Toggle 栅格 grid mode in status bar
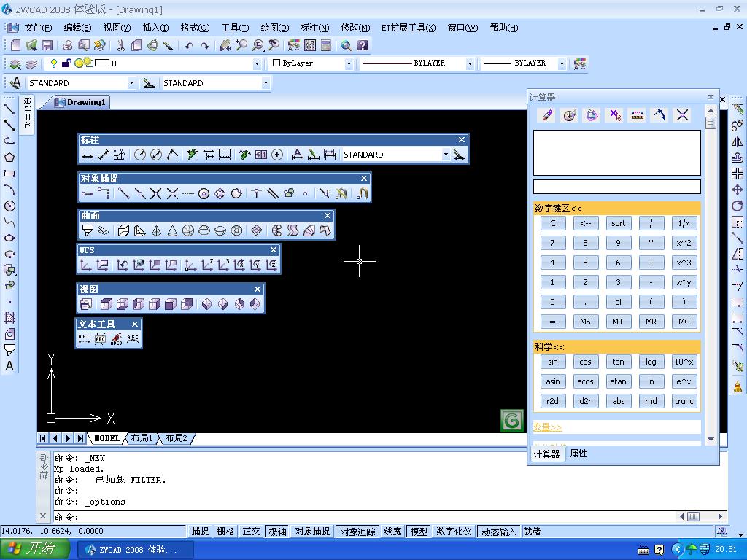 (226, 532)
